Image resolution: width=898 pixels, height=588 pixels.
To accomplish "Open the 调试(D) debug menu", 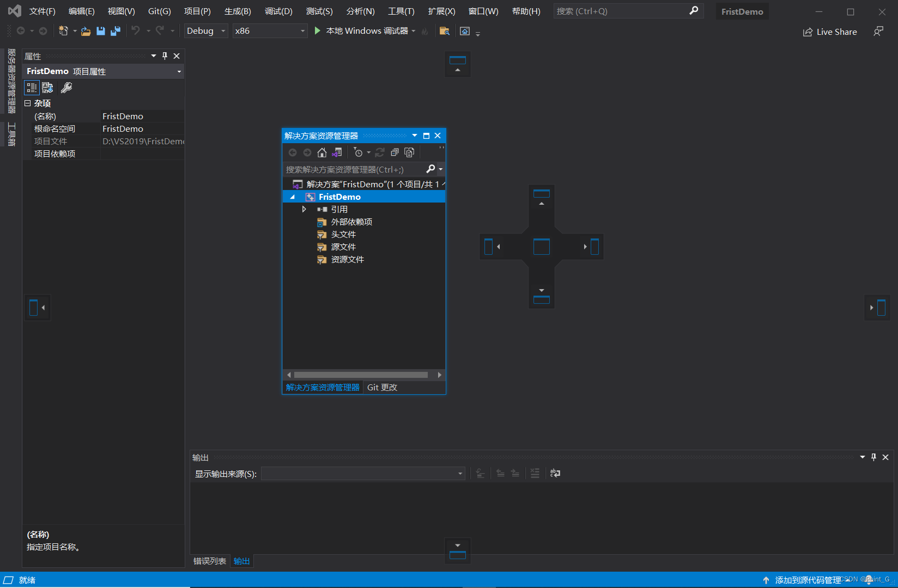I will click(x=278, y=11).
